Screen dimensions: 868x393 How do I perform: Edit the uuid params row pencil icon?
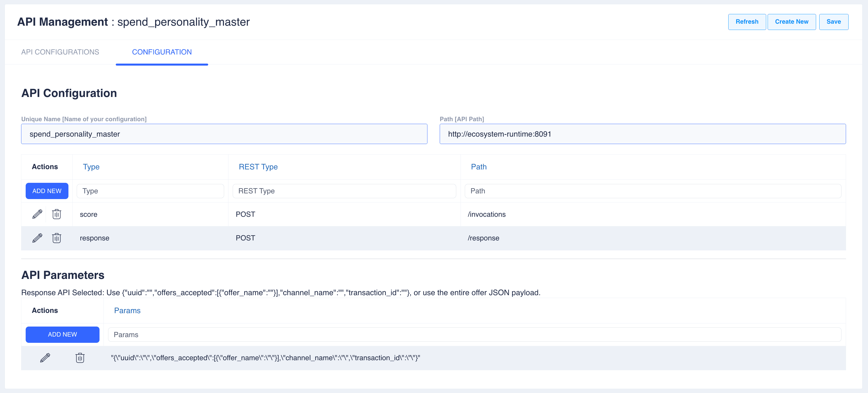[x=45, y=358]
